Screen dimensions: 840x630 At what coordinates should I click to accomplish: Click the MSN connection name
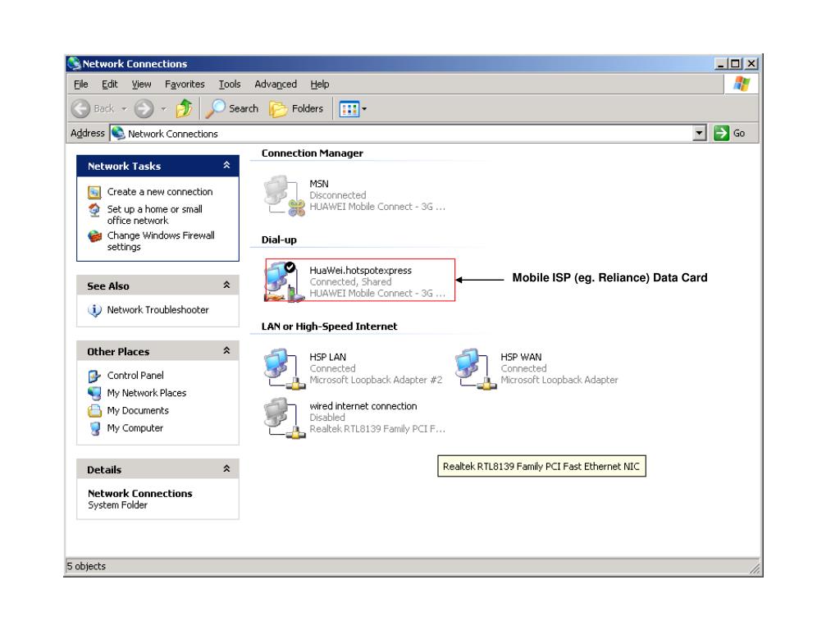pyautogui.click(x=319, y=184)
